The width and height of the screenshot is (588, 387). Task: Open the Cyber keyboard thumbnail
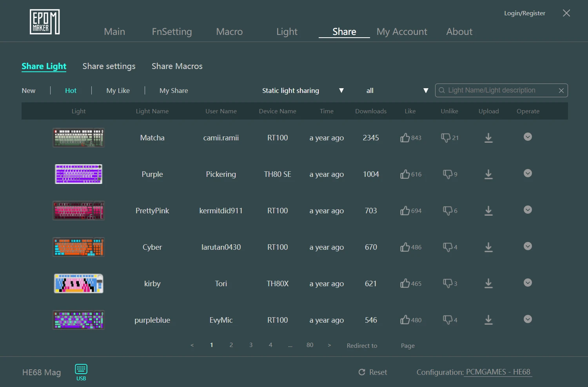[79, 247]
